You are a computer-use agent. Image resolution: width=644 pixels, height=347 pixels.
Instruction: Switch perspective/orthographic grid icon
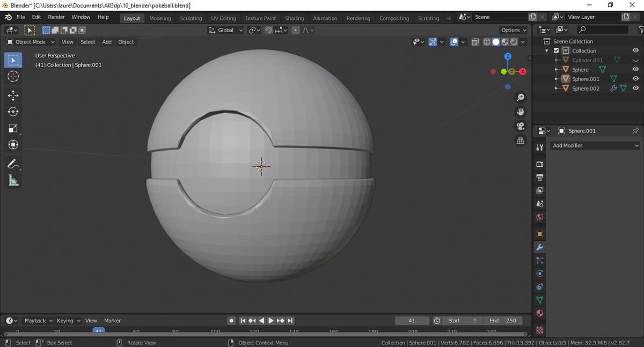[x=520, y=141]
